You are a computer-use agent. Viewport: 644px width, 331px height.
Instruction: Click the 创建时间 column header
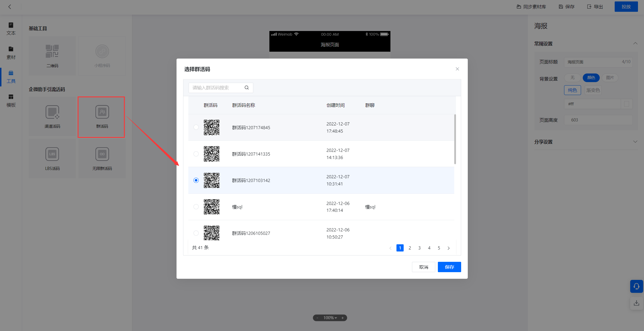pos(336,105)
